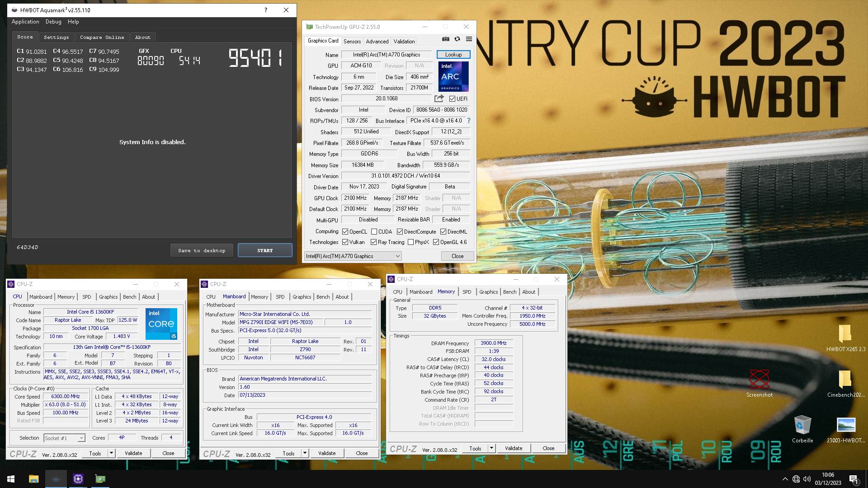Open File Explorer from taskbar

pyautogui.click(x=33, y=479)
